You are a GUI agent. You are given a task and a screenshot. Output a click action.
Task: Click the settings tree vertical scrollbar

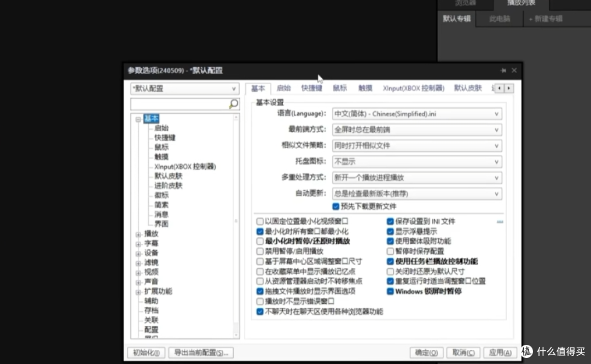[x=236, y=226]
